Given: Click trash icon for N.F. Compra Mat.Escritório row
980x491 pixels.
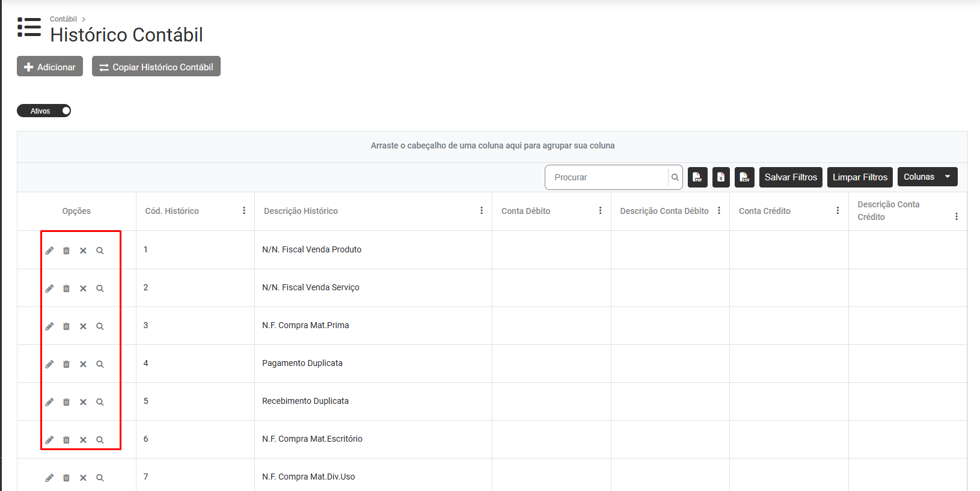Looking at the screenshot, I should coord(66,440).
